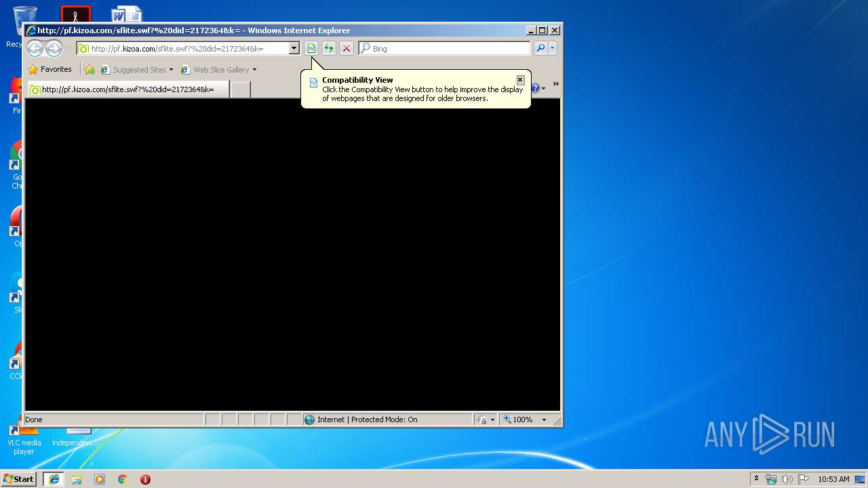Click the Add to Favorites Bar icon
The image size is (868, 488).
pyautogui.click(x=90, y=69)
